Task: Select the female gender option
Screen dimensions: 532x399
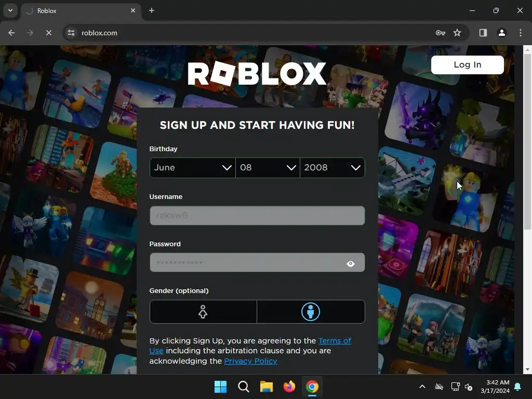Action: tap(203, 312)
